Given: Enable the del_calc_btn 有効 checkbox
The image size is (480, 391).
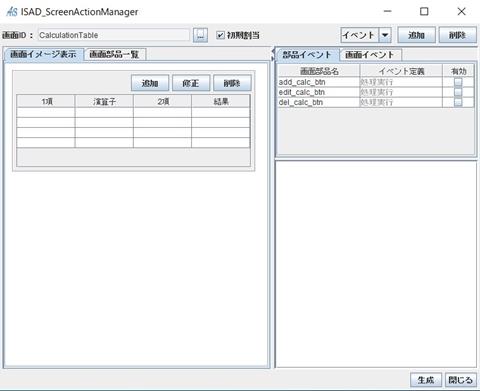Looking at the screenshot, I should click(x=458, y=102).
